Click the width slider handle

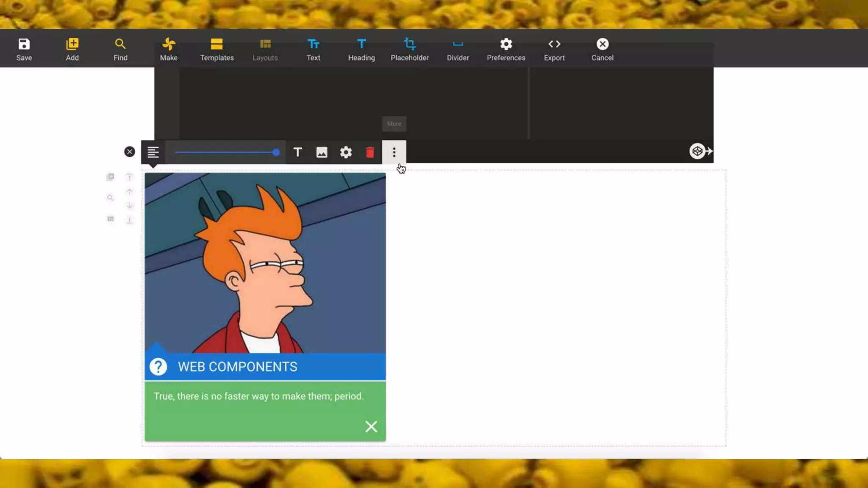(x=276, y=152)
